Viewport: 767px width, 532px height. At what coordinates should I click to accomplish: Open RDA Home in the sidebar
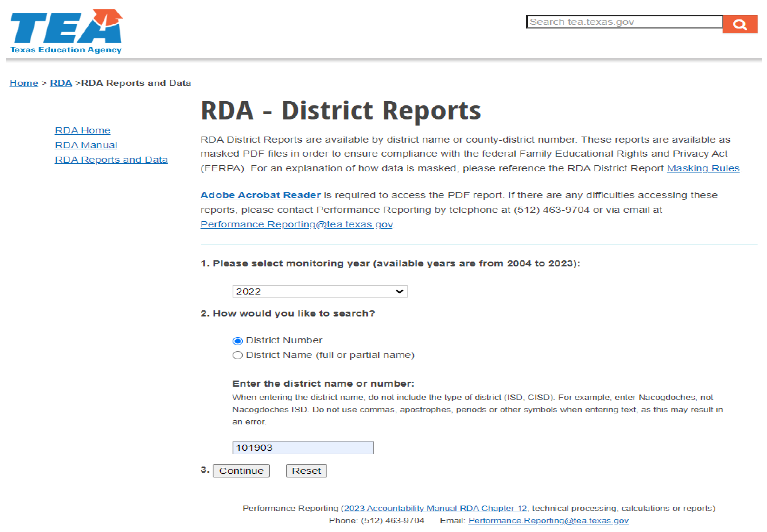click(82, 130)
